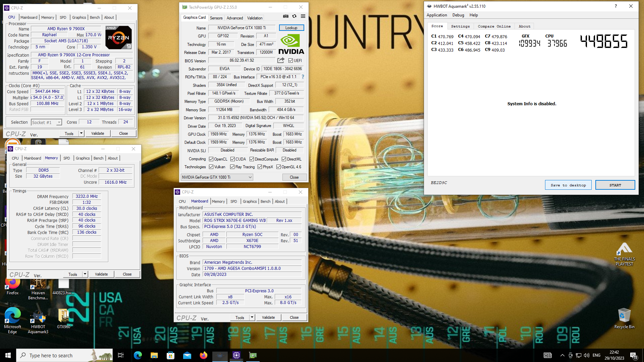Toggle the CUDA checkbox
The image size is (644, 362).
coord(232,159)
